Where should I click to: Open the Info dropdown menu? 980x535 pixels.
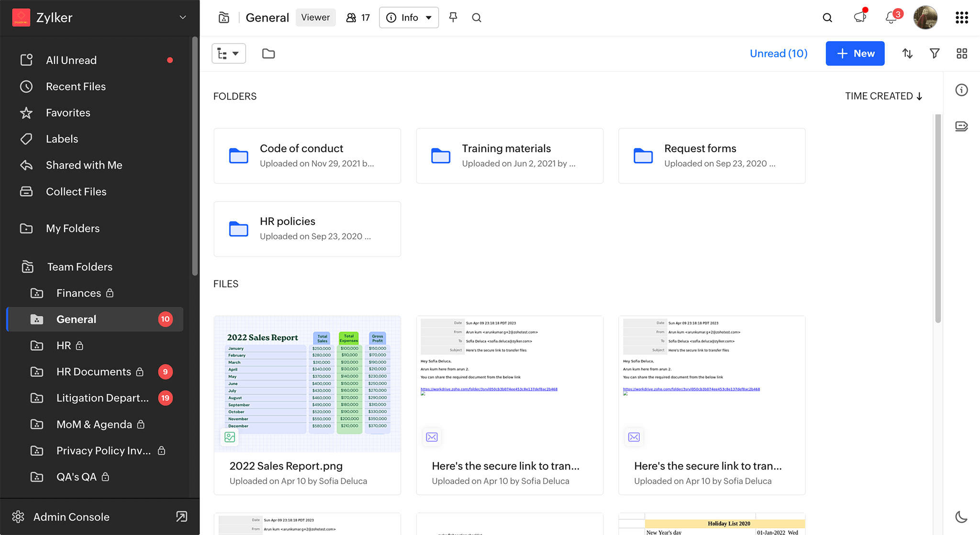[409, 18]
